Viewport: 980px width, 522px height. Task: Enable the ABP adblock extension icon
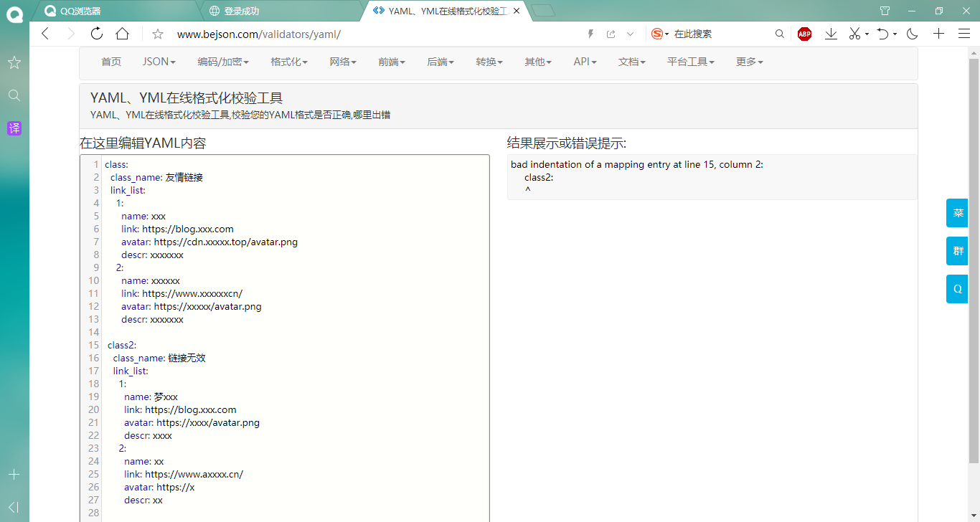point(804,33)
